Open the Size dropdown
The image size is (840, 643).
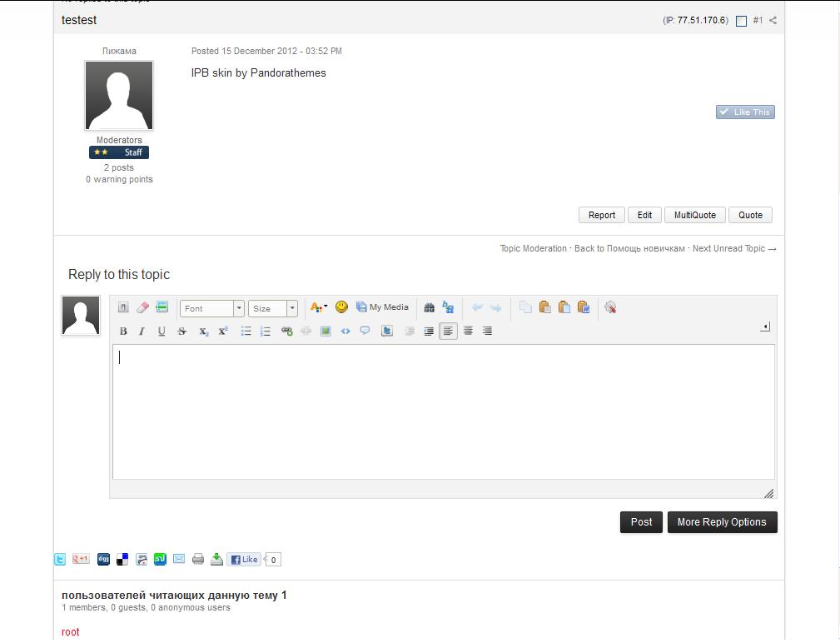pyautogui.click(x=273, y=308)
